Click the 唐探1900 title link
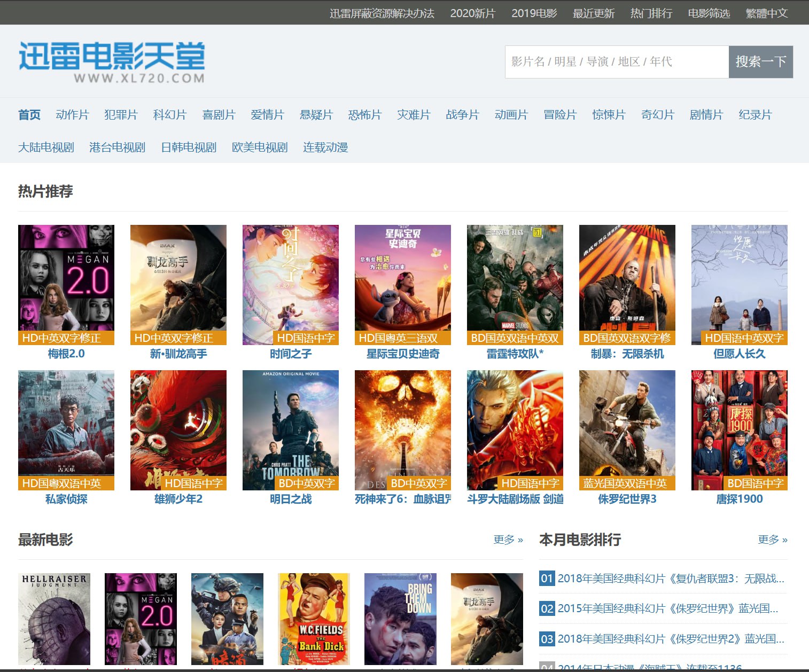The height and width of the screenshot is (672, 809). coord(740,499)
